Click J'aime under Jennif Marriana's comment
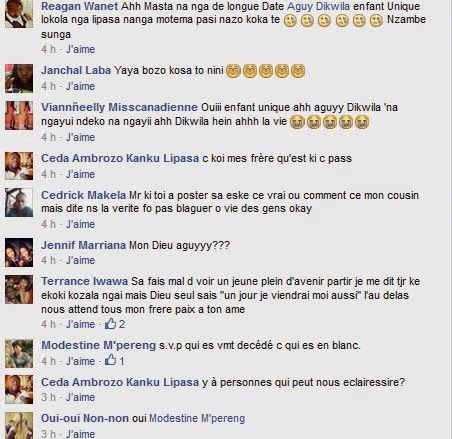452x439 pixels. coord(80,260)
